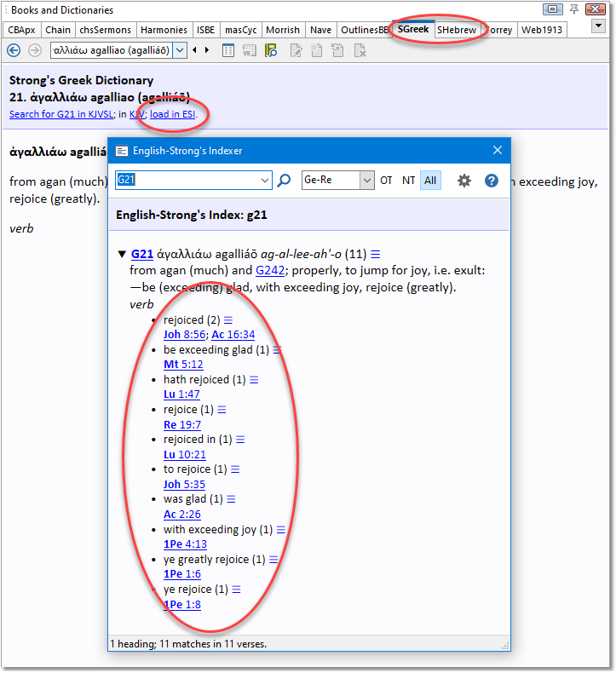This screenshot has height=673, width=616.
Task: Open the G21 search history dropdown
Action: pos(265,181)
